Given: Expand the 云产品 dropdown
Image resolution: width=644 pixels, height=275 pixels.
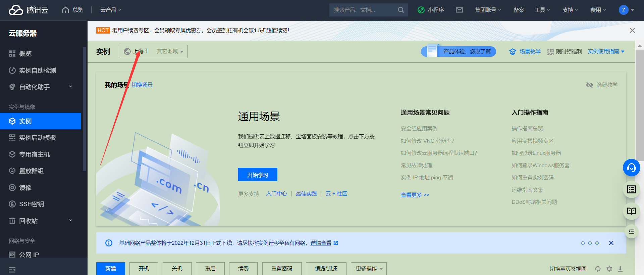Looking at the screenshot, I should pos(111,10).
